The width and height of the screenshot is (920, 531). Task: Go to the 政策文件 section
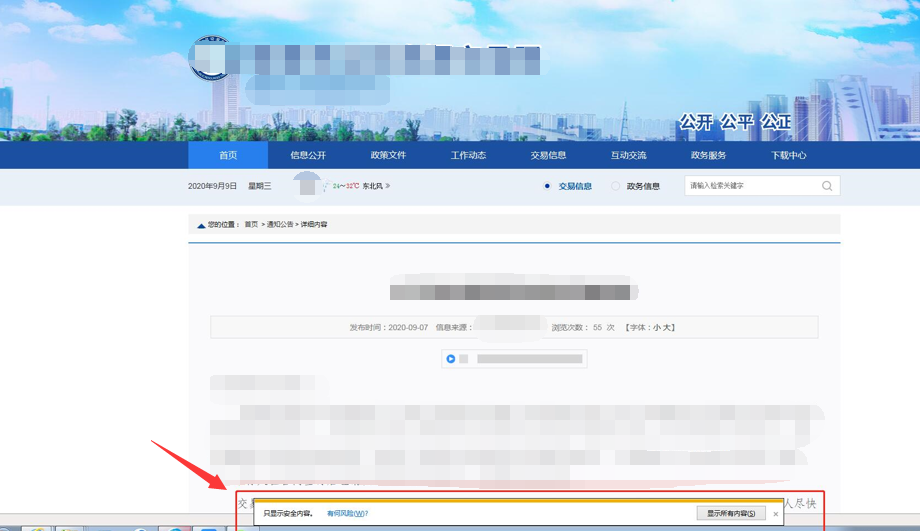tap(388, 155)
